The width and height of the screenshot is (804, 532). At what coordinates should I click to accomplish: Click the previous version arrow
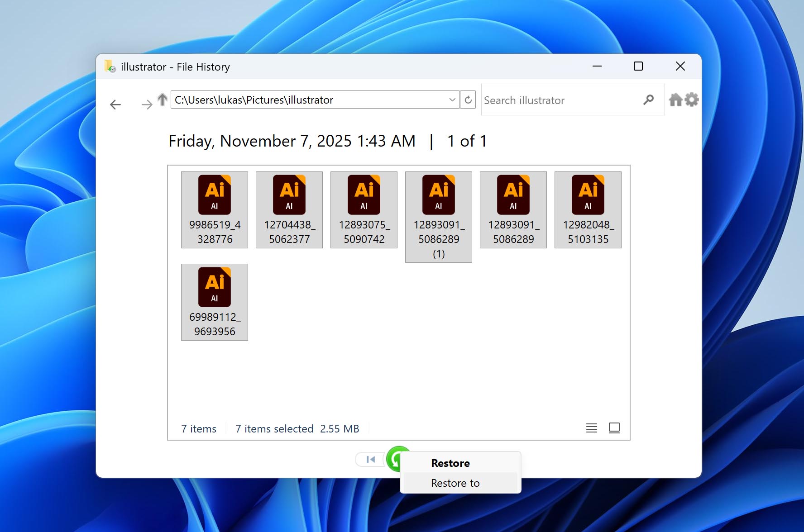click(x=370, y=459)
